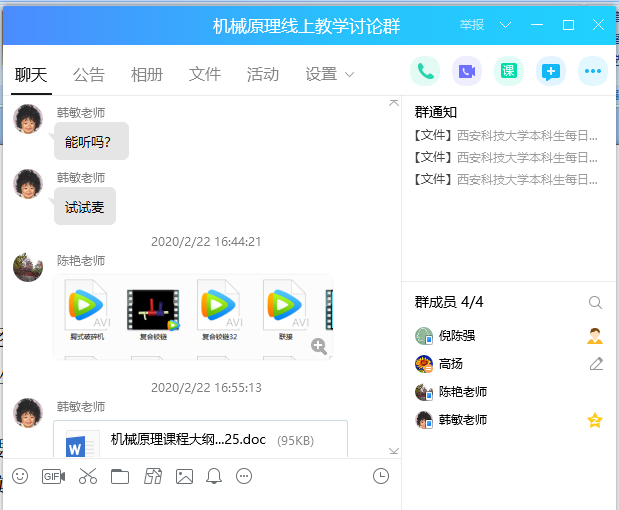Start a group voice call
Viewport: 619px width, 510px height.
click(x=425, y=71)
